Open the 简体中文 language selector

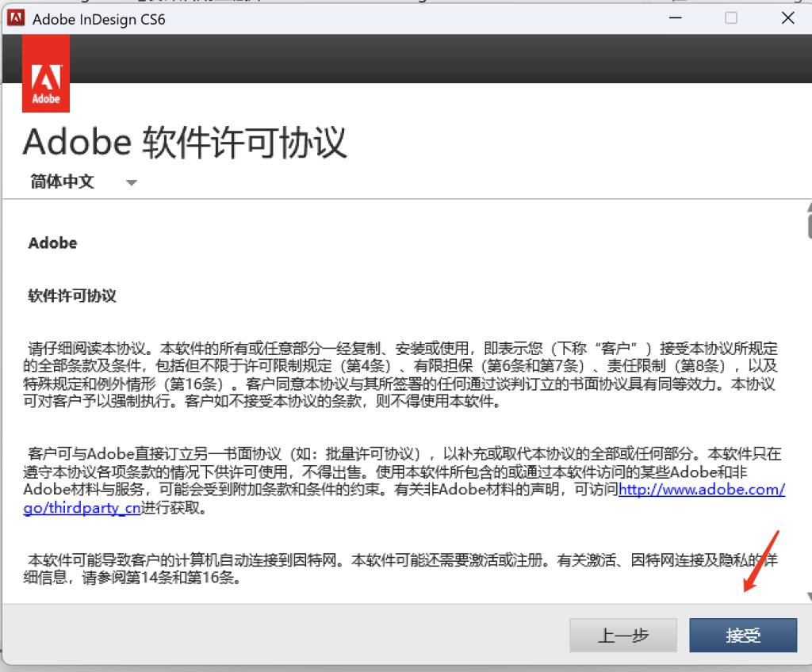point(63,181)
